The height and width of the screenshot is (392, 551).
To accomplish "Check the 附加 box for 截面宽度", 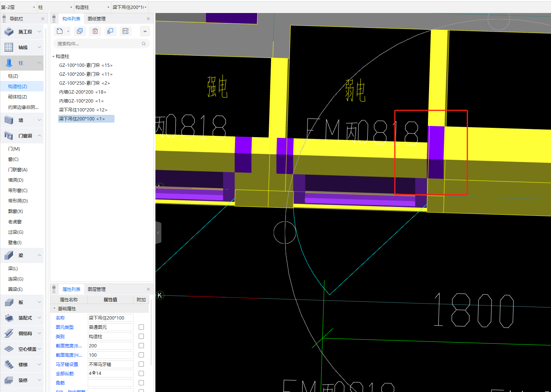I will [141, 346].
